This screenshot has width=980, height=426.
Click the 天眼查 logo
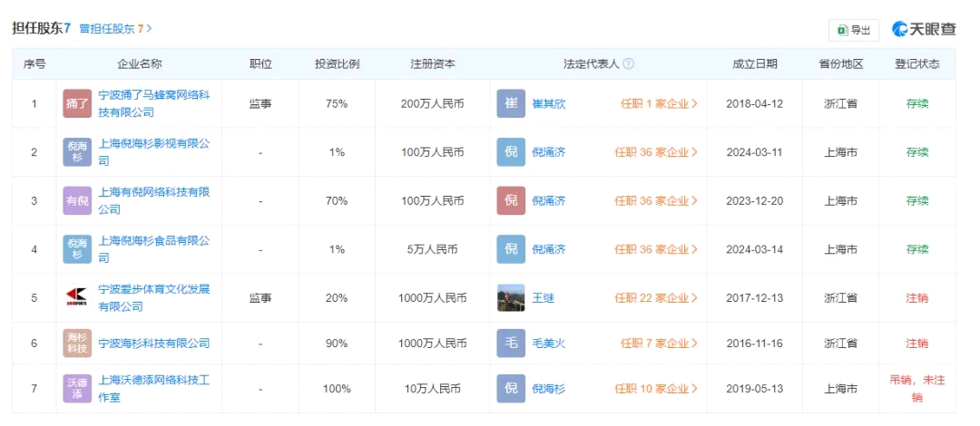(x=924, y=29)
